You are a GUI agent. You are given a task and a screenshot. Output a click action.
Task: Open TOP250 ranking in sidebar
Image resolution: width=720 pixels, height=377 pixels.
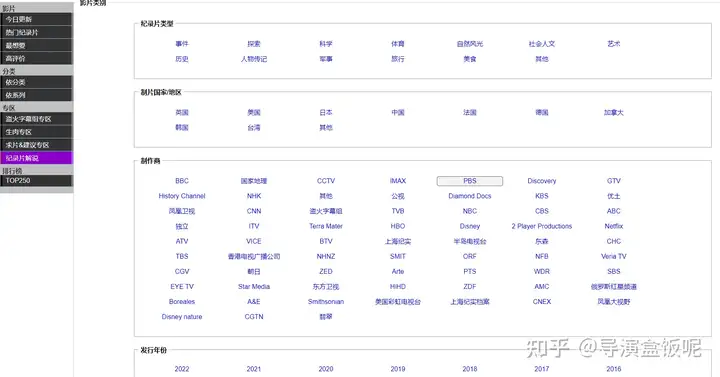pos(36,180)
